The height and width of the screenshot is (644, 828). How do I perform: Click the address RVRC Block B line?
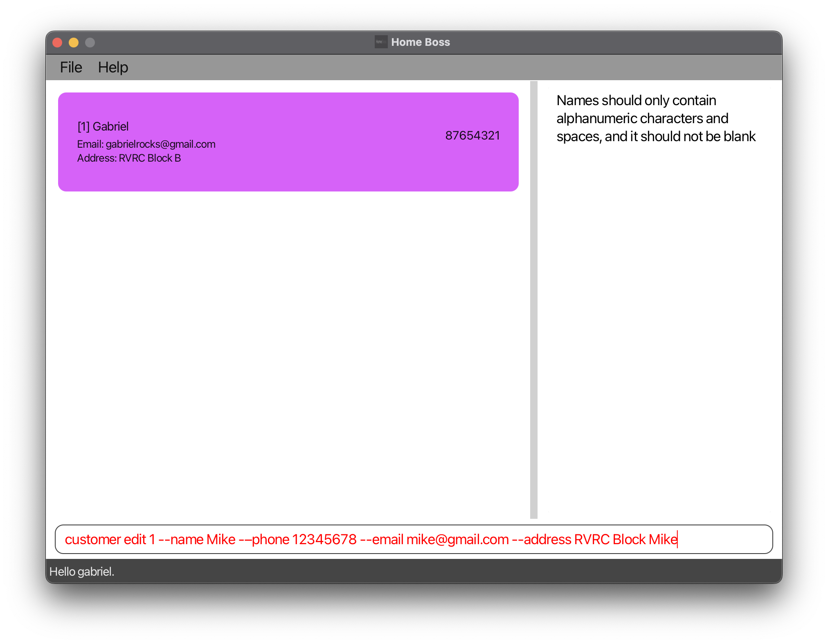[129, 158]
